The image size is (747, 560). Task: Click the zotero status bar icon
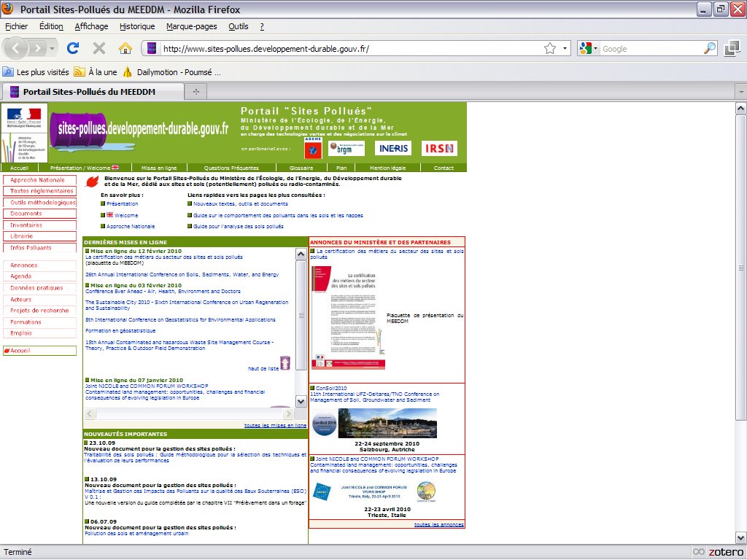click(x=718, y=552)
